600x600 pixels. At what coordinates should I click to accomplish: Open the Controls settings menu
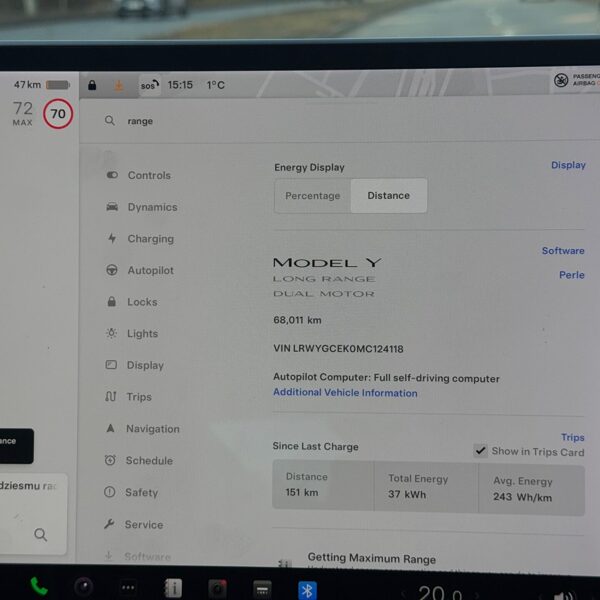(139, 175)
